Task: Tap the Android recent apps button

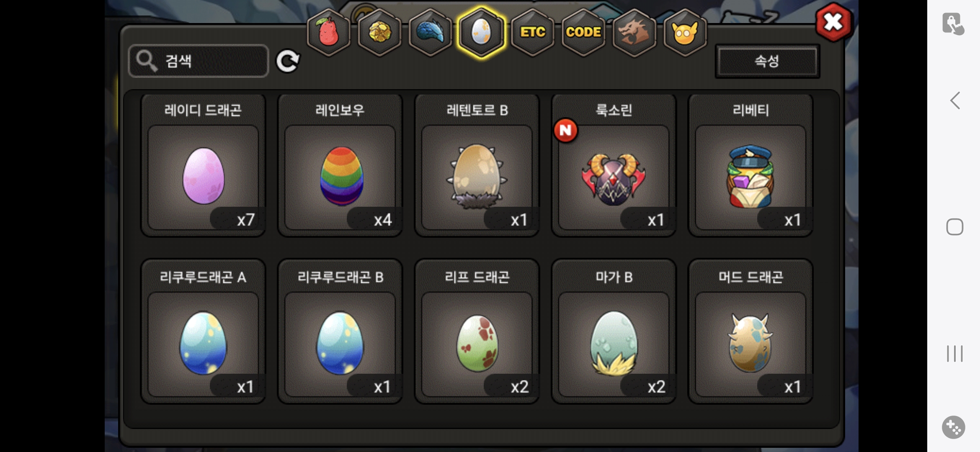Action: tap(955, 354)
